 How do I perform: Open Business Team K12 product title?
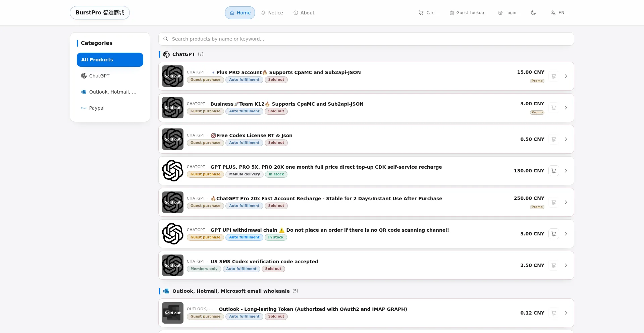click(x=287, y=104)
